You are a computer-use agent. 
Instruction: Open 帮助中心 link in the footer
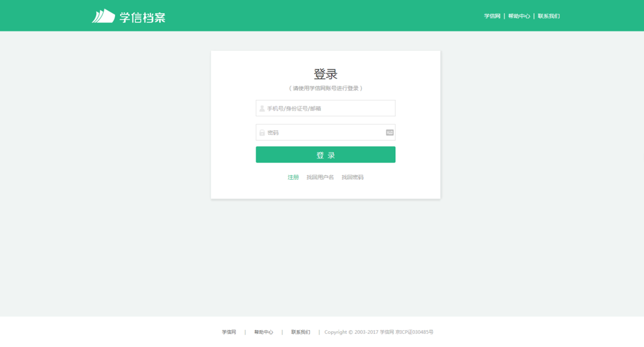(263, 332)
